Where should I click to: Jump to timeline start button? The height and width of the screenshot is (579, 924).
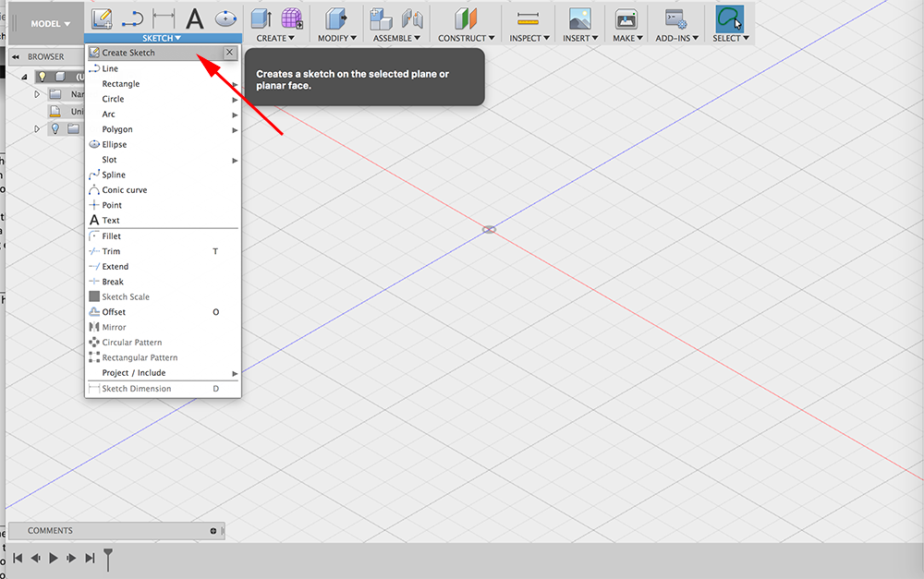18,558
